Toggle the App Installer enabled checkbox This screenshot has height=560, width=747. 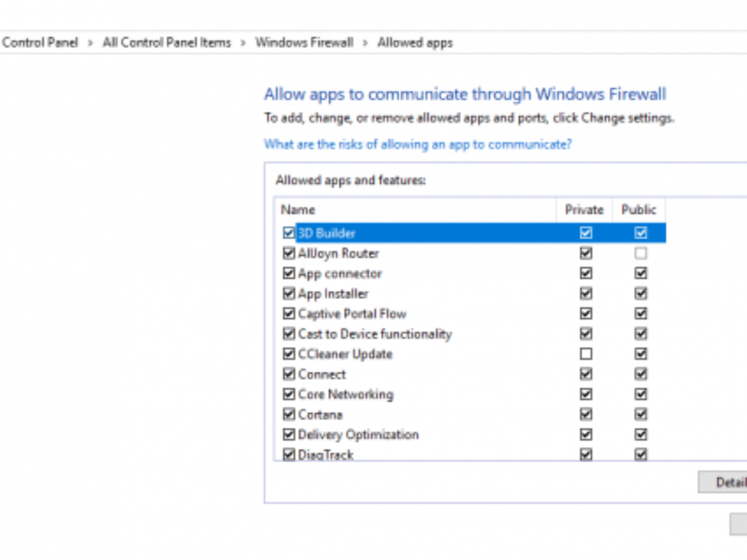coord(289,294)
